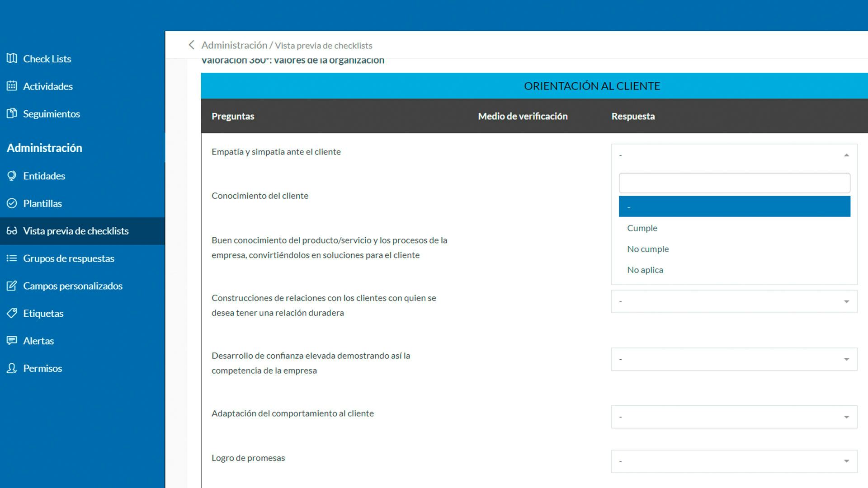This screenshot has height=488, width=868.
Task: Click the Permisos person icon
Action: click(x=12, y=368)
